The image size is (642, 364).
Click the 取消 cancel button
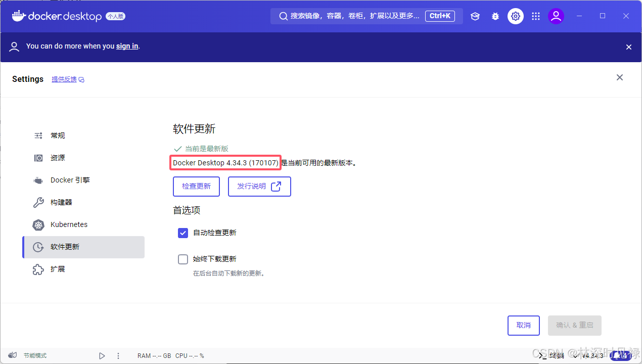524,326
